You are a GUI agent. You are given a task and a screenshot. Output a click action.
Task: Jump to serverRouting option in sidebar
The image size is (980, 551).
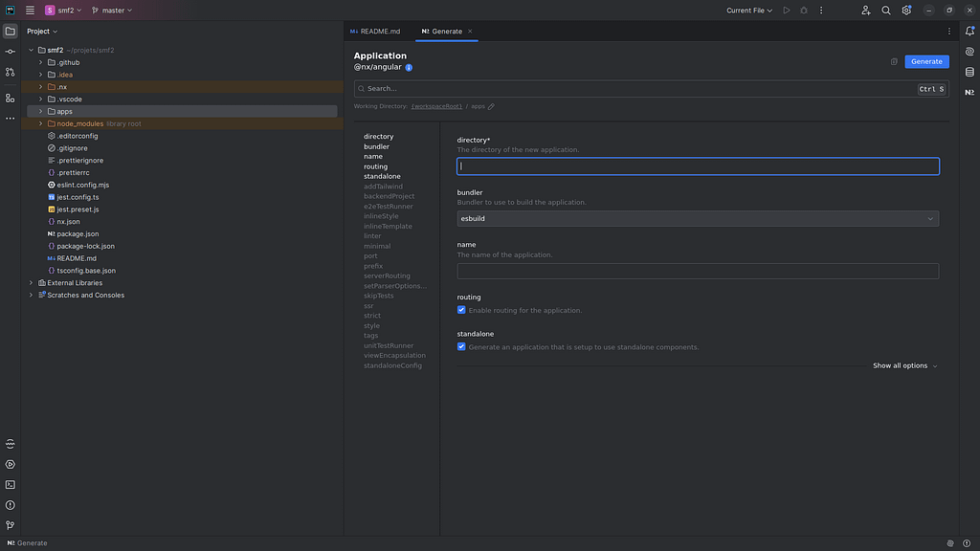(x=387, y=275)
